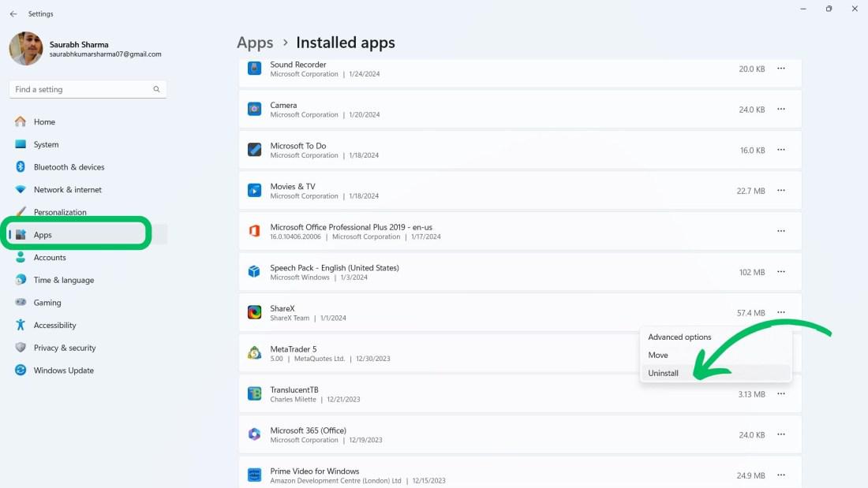Click Prime Video size 24.9 MB

tap(750, 476)
